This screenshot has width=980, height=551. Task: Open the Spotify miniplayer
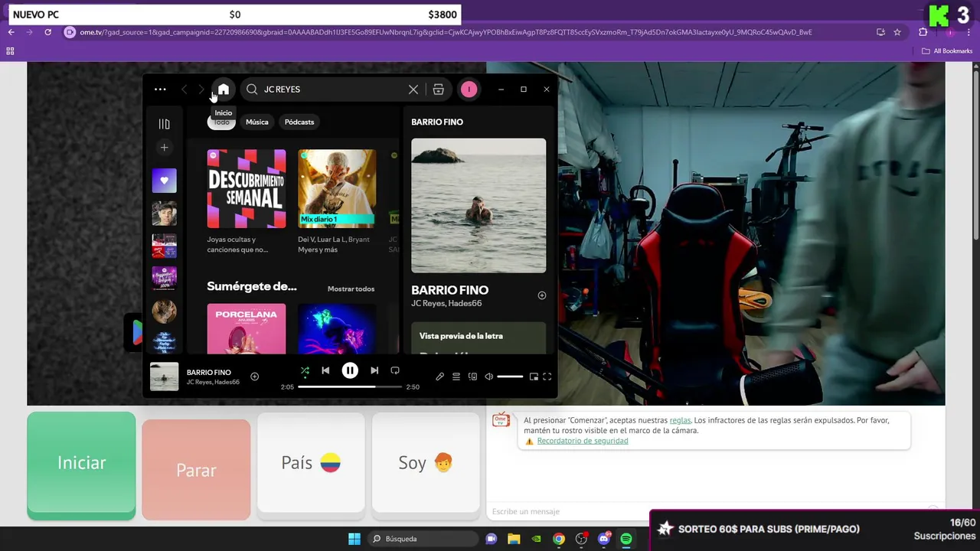[534, 377]
